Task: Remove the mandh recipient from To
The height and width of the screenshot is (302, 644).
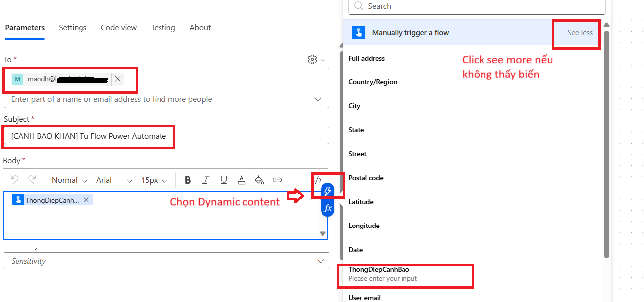Action: (x=118, y=79)
